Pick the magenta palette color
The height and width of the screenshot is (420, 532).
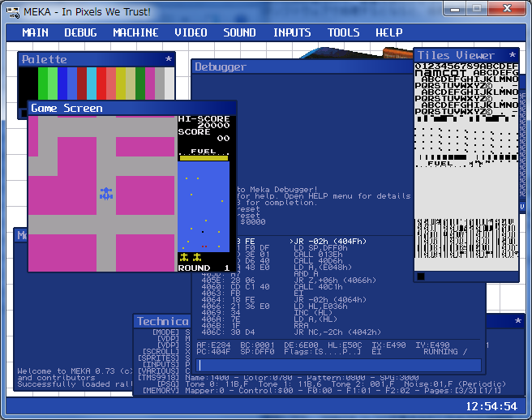(150, 84)
